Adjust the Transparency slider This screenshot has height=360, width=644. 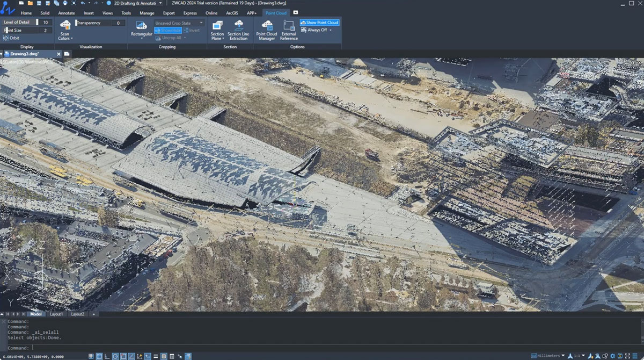77,23
